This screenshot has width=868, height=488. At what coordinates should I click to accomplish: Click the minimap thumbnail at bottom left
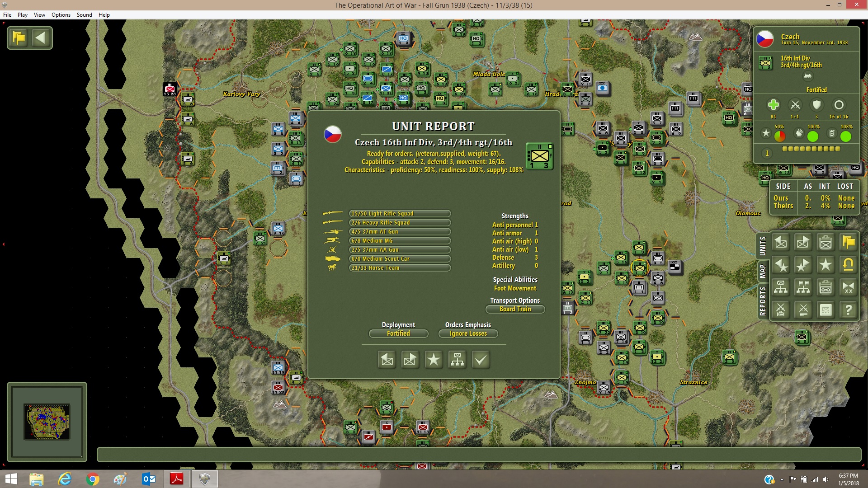pyautogui.click(x=47, y=422)
